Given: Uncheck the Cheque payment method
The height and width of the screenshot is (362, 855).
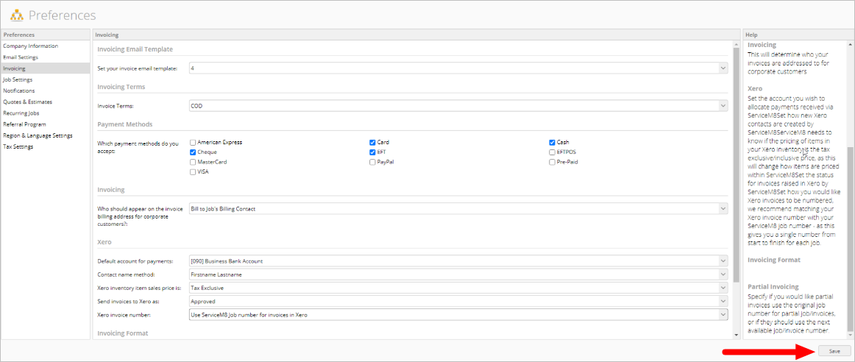Looking at the screenshot, I should [x=193, y=152].
